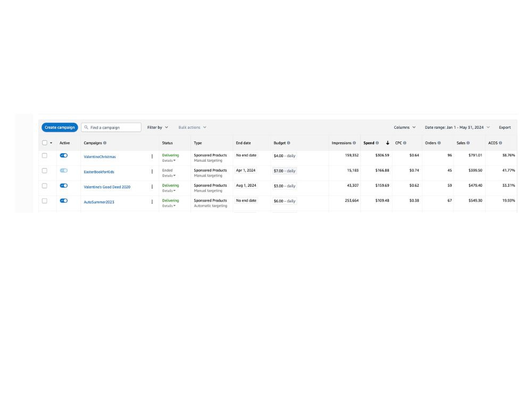The width and height of the screenshot is (532, 399).
Task: Open the Date range selector
Action: [457, 127]
